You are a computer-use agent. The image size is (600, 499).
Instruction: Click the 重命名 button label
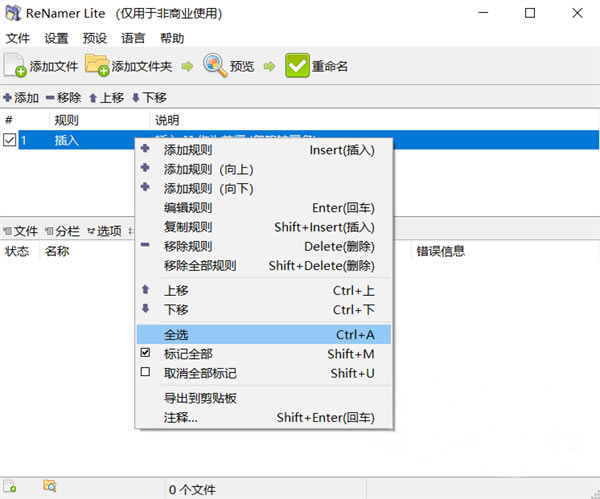[330, 67]
